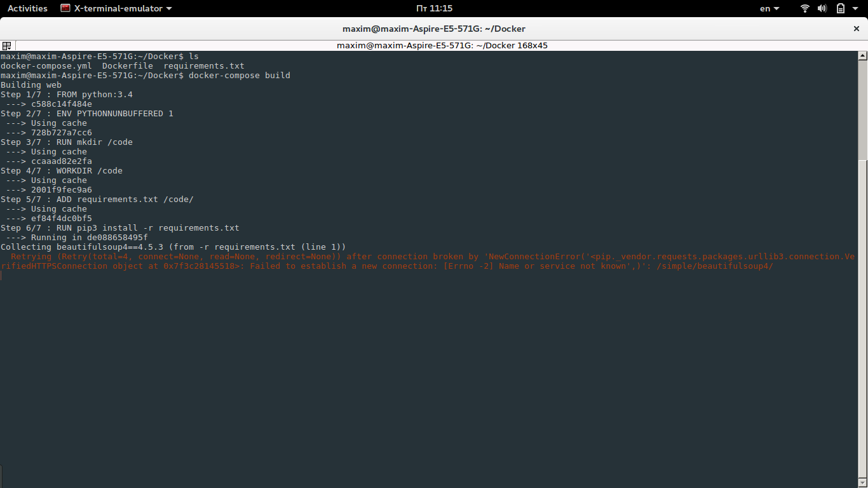Click the red 'Retrying (Retry(total=4' error line
This screenshot has height=488, width=868.
pyautogui.click(x=428, y=262)
